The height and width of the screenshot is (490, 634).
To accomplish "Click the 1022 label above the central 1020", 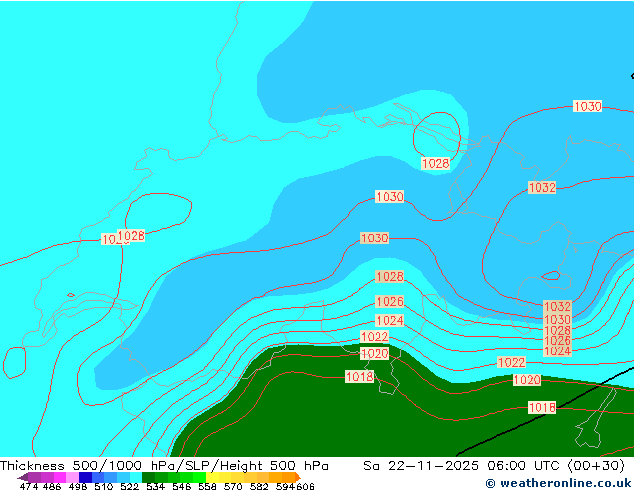I will tap(374, 336).
